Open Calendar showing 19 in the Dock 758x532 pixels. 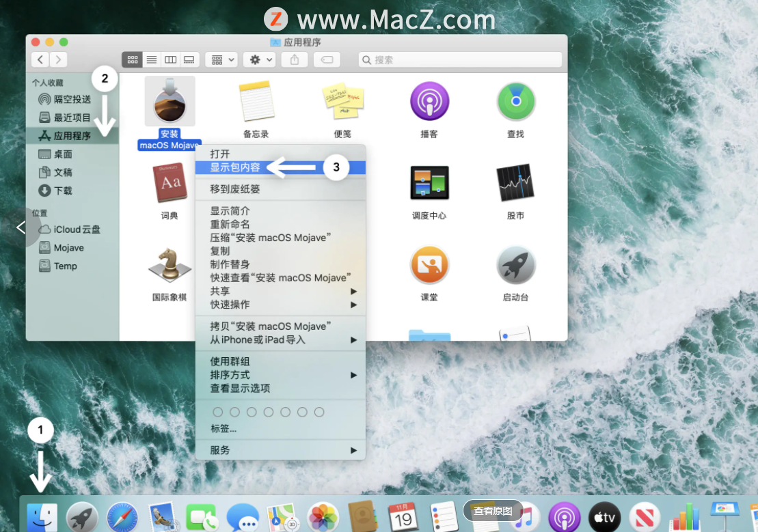pyautogui.click(x=403, y=518)
